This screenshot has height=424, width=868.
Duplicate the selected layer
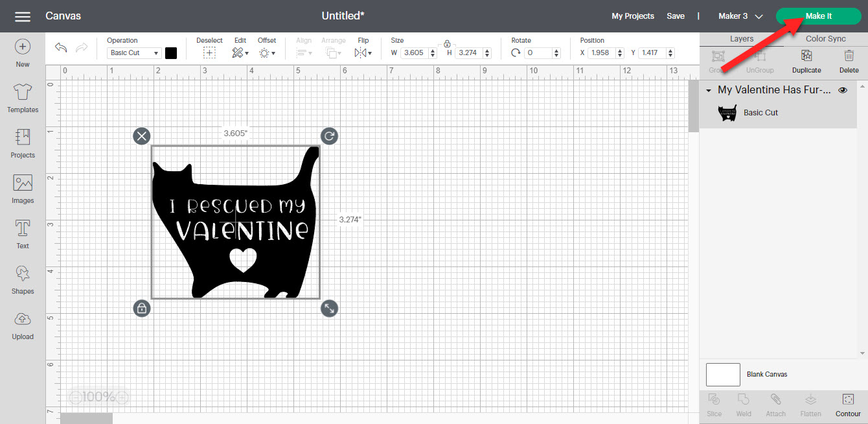[806, 62]
